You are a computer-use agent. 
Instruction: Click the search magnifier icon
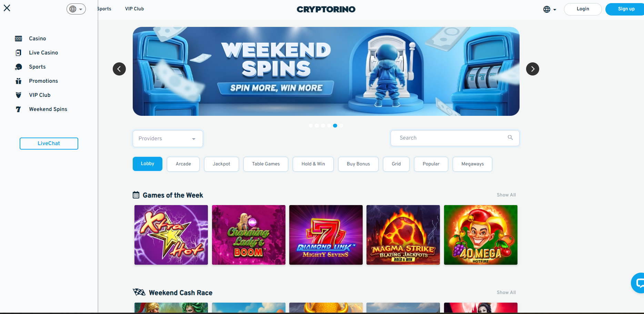(510, 138)
